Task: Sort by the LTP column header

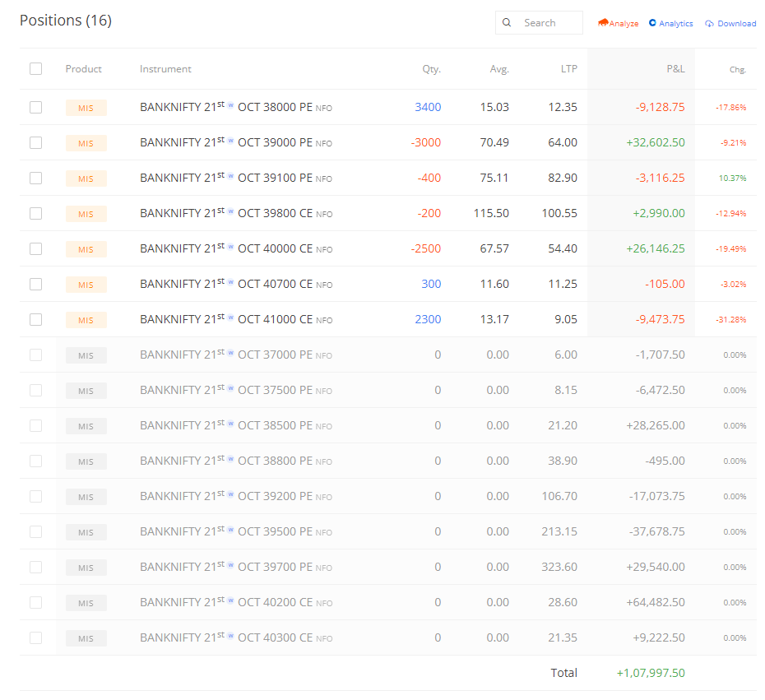Action: [x=569, y=69]
